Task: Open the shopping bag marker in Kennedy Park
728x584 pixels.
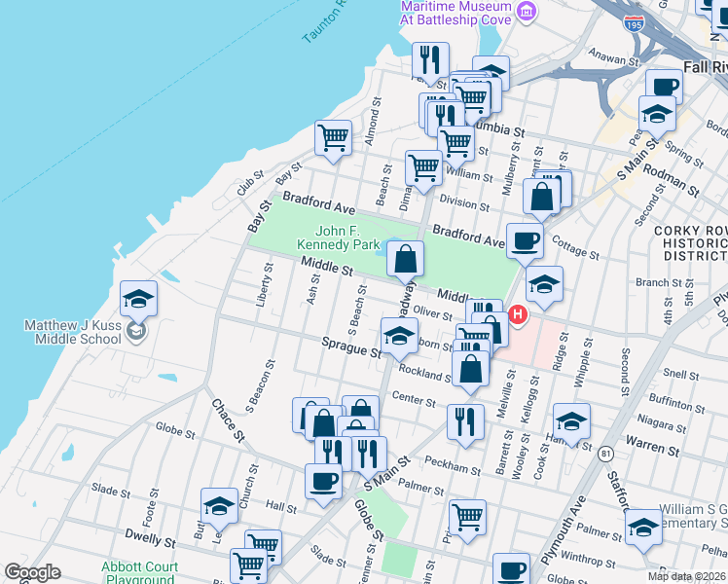Action: [406, 259]
